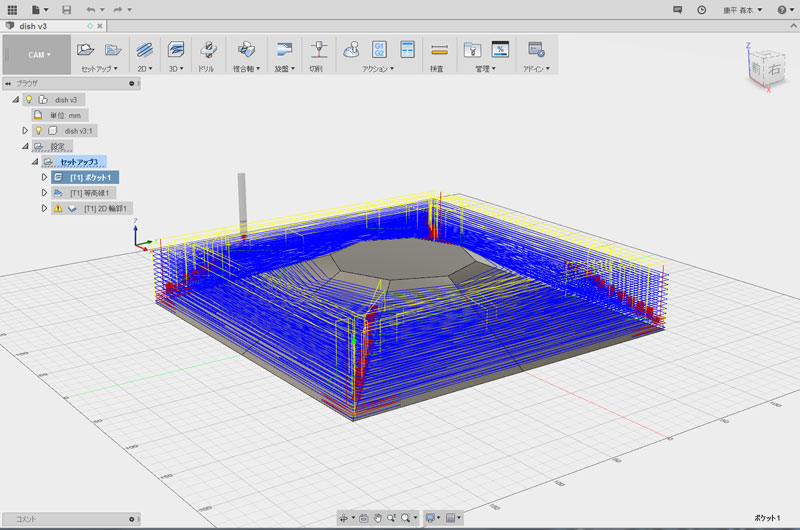800x530 pixels.
Task: Click the turning operation icon
Action: (285, 49)
